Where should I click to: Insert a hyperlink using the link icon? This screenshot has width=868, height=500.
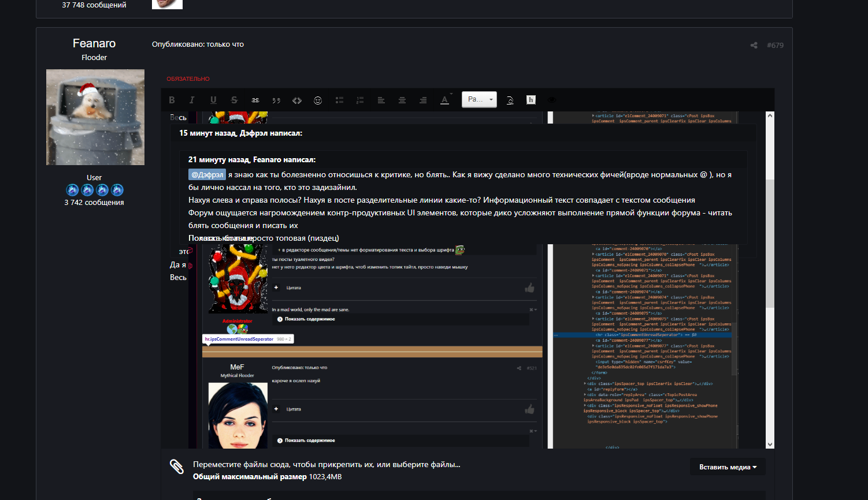coord(255,100)
